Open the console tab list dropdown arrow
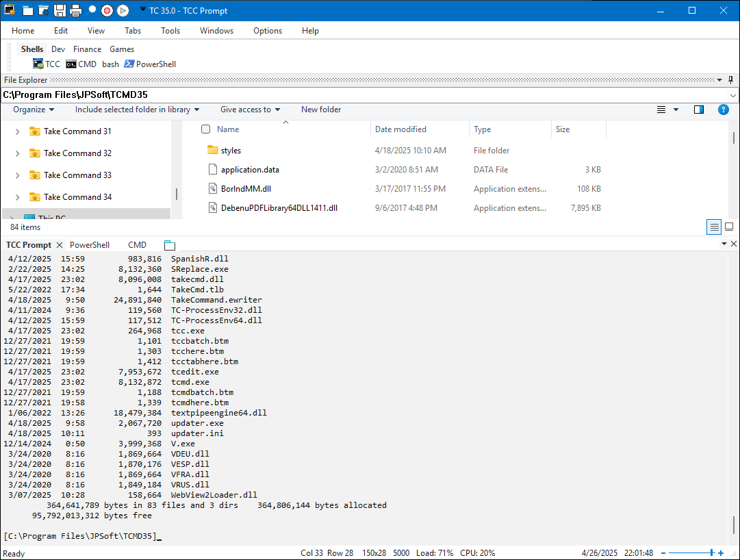This screenshot has height=560, width=740. pyautogui.click(x=724, y=244)
